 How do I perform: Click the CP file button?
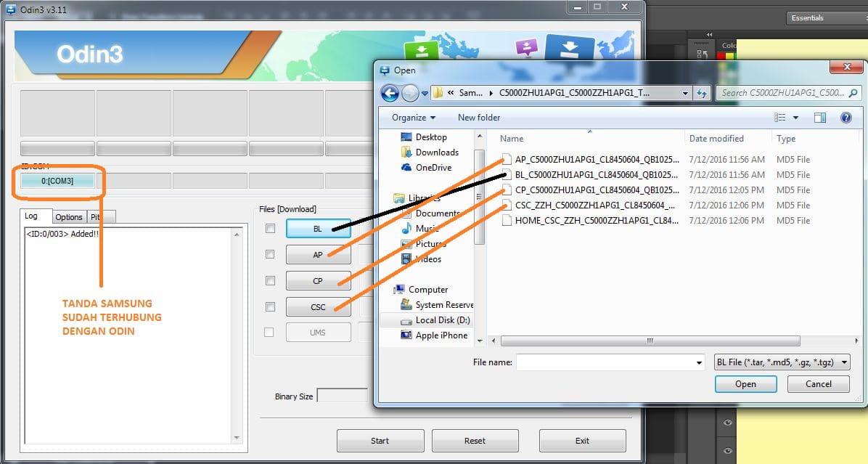[319, 281]
